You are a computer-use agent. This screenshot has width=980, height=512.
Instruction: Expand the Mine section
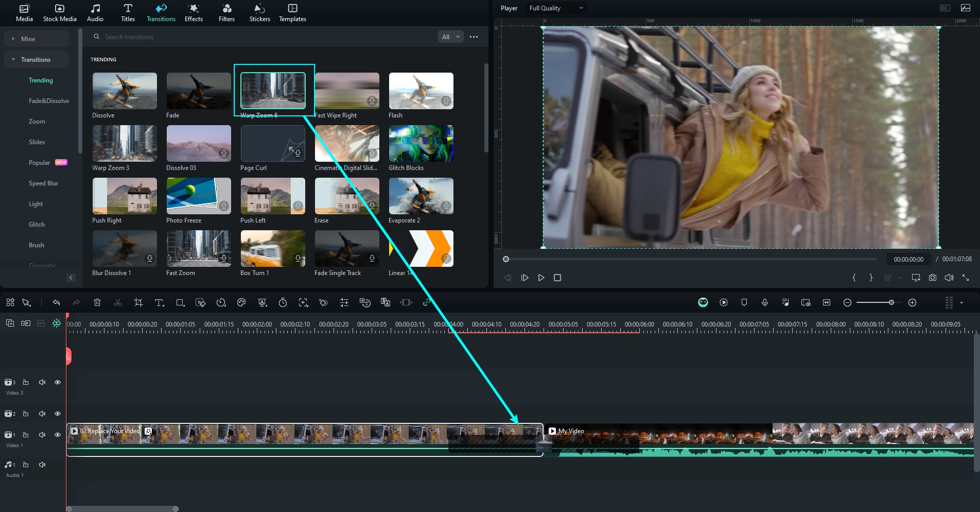pyautogui.click(x=28, y=39)
